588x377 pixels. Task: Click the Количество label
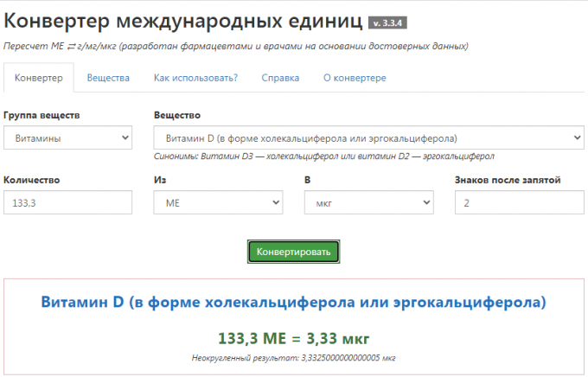[31, 180]
